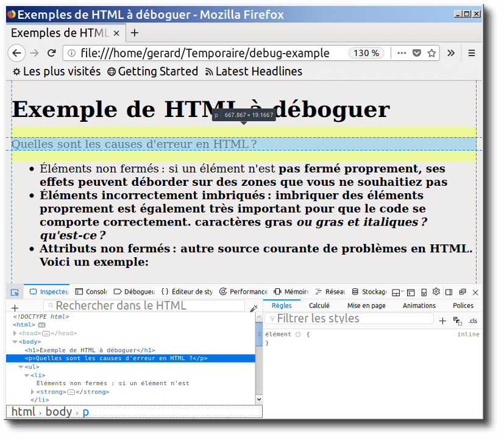Activate the element picker tool
Viewport: 504px width, 440px height.
tap(15, 292)
